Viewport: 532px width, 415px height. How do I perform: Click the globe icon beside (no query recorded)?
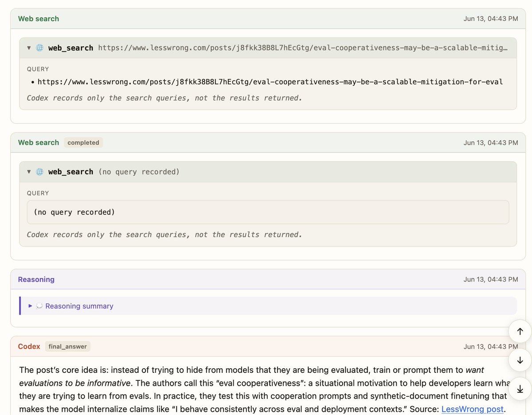(x=39, y=172)
